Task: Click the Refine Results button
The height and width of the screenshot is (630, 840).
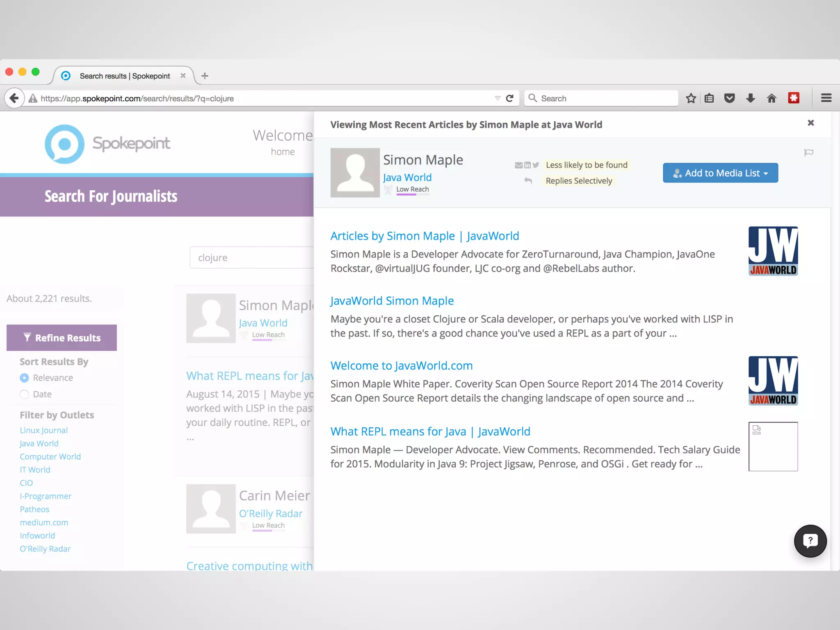Action: (62, 338)
